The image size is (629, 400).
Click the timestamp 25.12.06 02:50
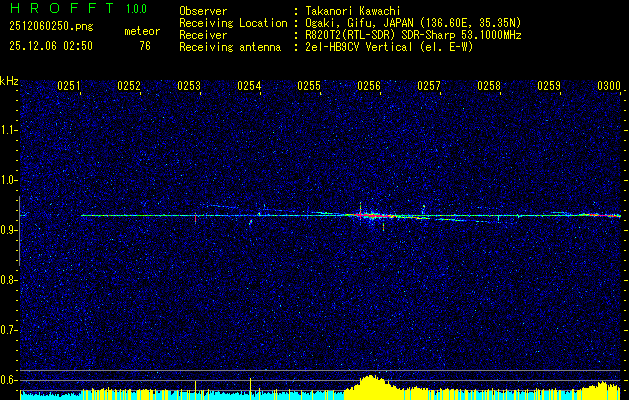point(51,46)
